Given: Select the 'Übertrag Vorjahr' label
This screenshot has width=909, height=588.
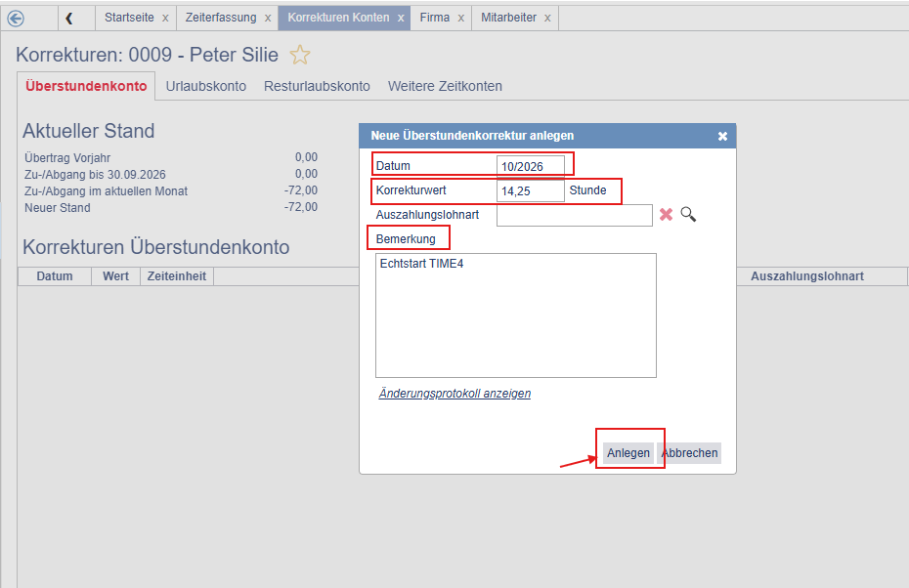Looking at the screenshot, I should (67, 157).
